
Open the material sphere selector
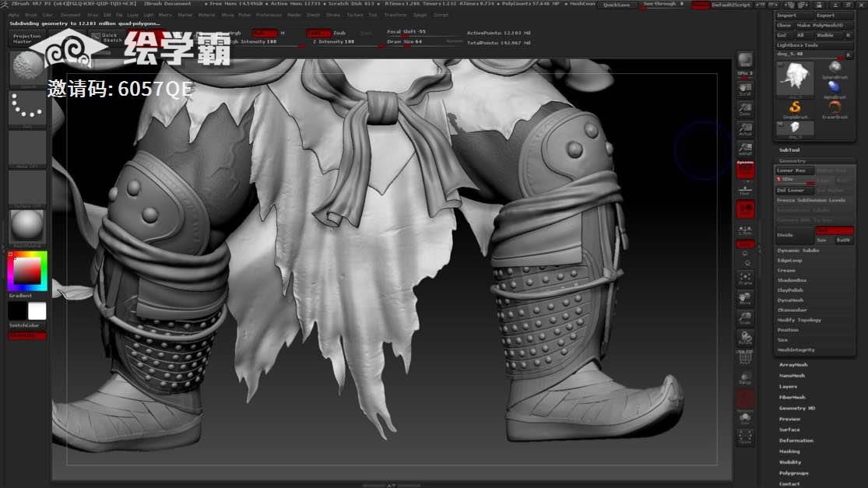(27, 226)
